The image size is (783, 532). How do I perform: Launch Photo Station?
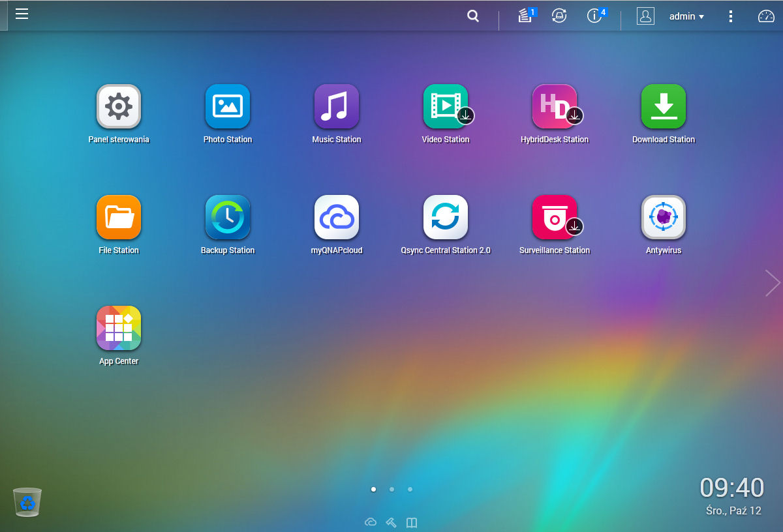tap(228, 106)
